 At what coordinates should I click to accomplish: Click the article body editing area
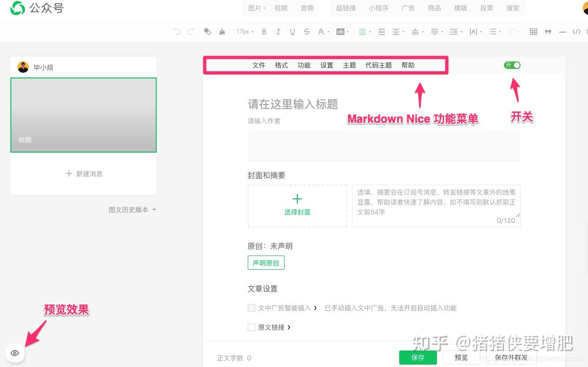(384, 145)
